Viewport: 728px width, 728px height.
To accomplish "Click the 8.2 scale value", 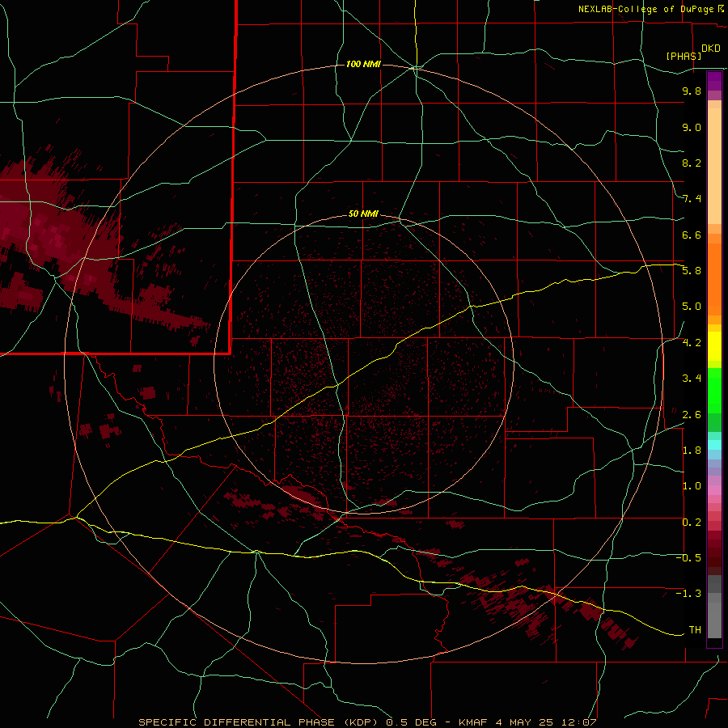I will pos(692,163).
